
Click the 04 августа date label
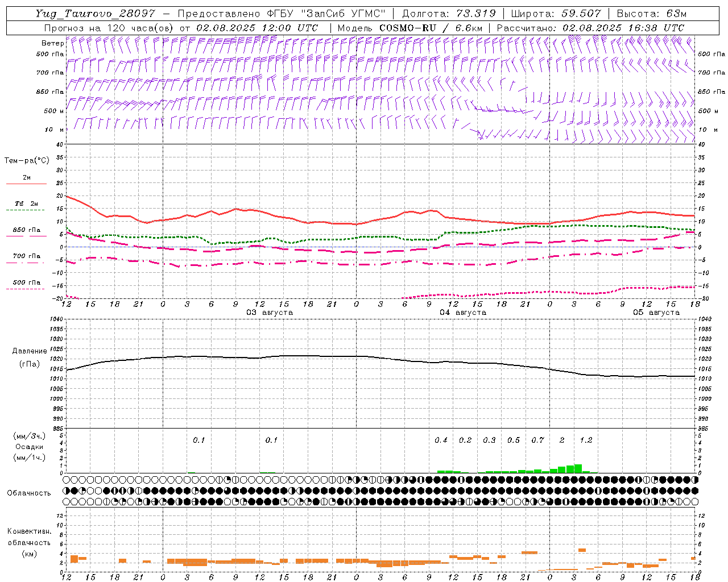(x=463, y=313)
